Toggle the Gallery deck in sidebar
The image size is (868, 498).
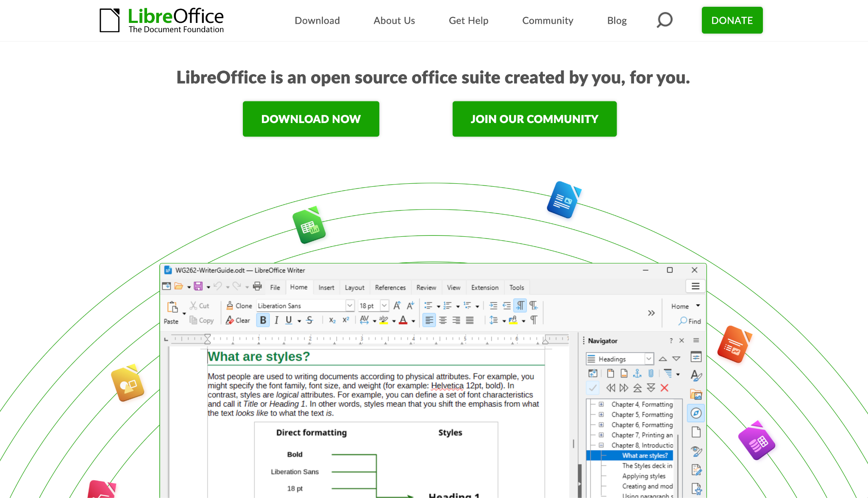click(696, 394)
